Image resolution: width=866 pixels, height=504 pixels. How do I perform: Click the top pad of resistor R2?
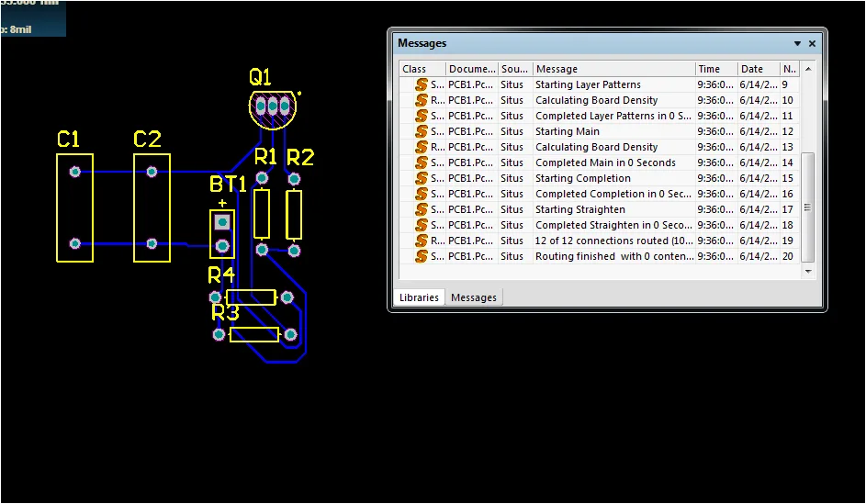click(294, 179)
